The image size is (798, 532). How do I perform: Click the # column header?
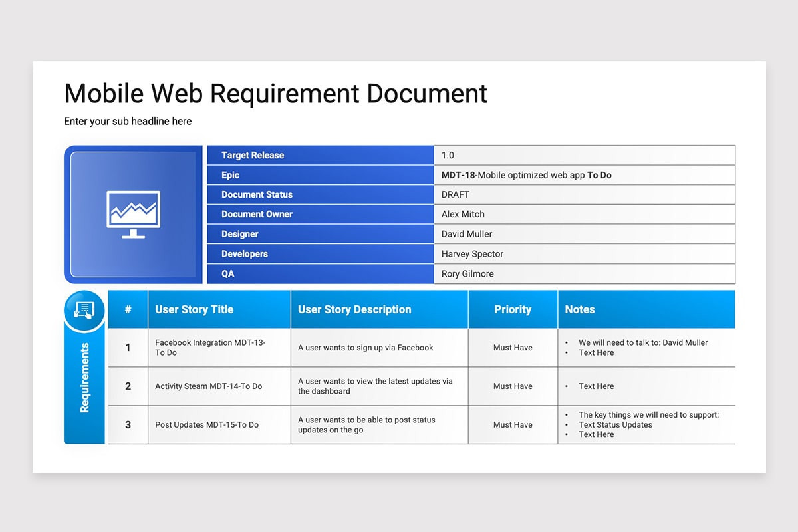(128, 309)
